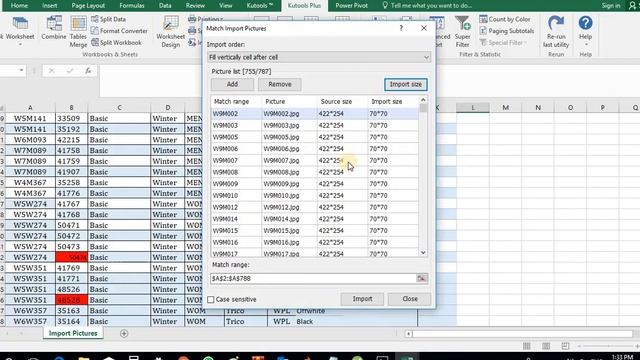This screenshot has height=360, width=640.
Task: Click Sign in at top right
Action: (611, 6)
